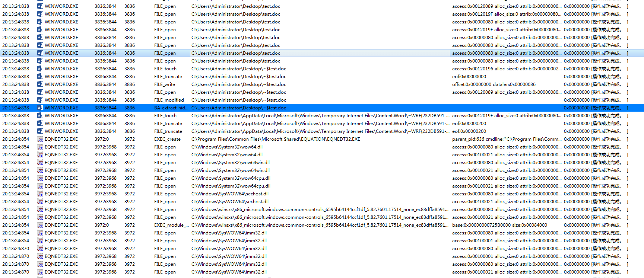Viewport: 644px width, 278px height.
Task: Click the EQNEDT32 icon on the wow64win.dll access:0x00100021 row
Action: (x=40, y=170)
